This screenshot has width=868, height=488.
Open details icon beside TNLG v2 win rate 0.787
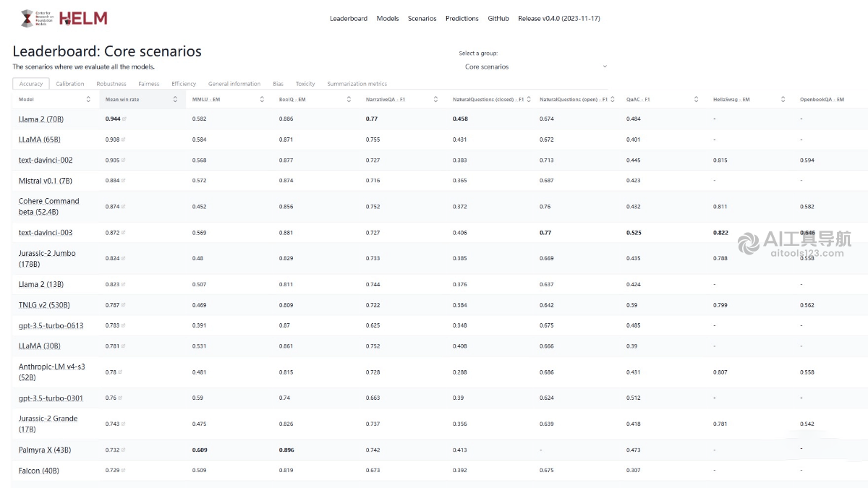(x=124, y=305)
